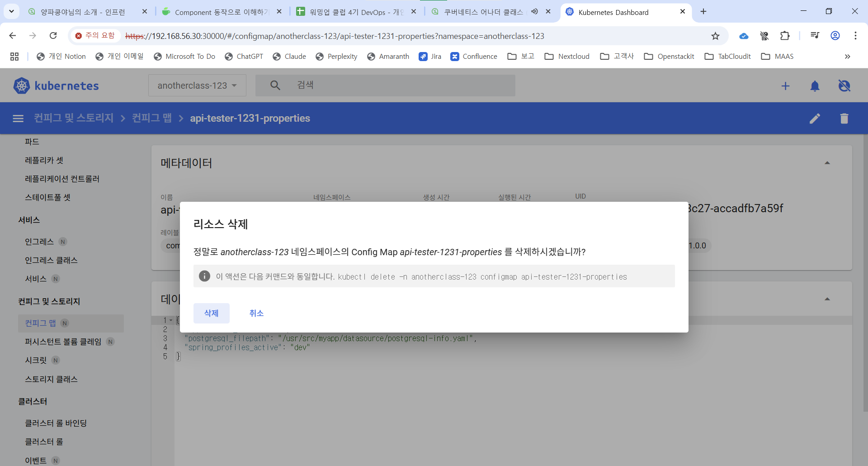The image size is (868, 466).
Task: Cancel dialog with 취소 button
Action: pyautogui.click(x=256, y=313)
